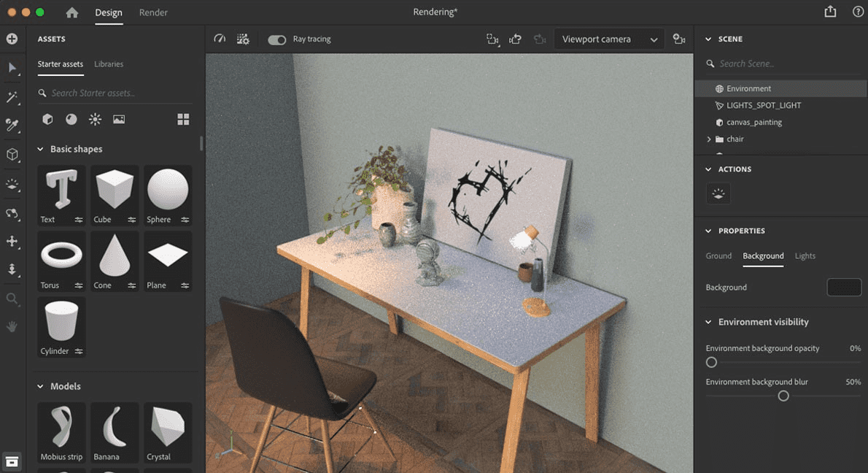Switch assets to grid view
The image size is (868, 473).
click(x=183, y=119)
